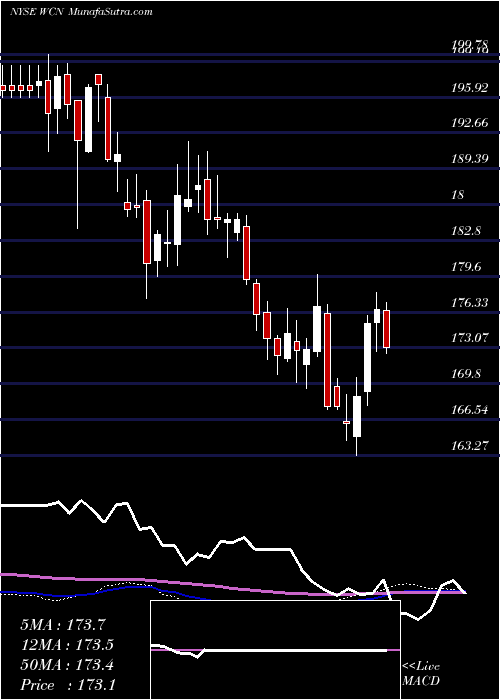Click the 176.33 price level label

click(x=469, y=303)
